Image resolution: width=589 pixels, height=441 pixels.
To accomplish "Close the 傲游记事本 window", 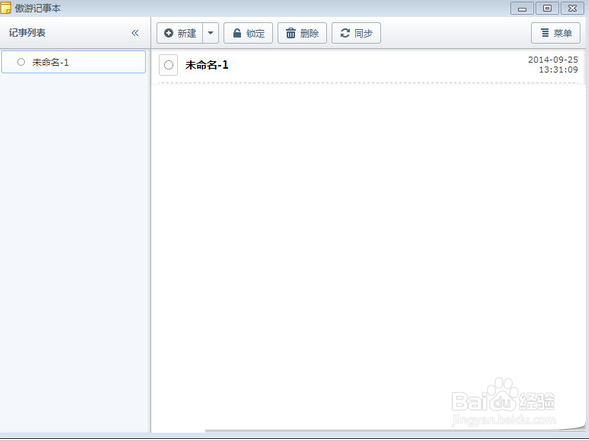I will (x=572, y=8).
